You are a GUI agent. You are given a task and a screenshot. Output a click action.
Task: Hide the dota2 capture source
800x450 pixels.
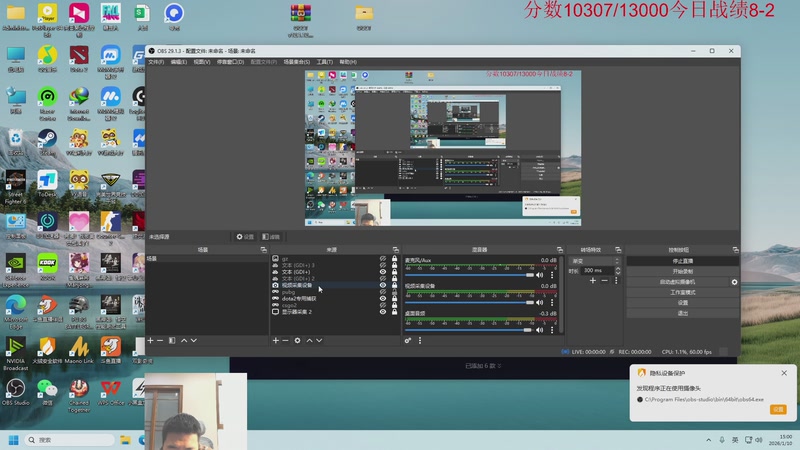[383, 298]
